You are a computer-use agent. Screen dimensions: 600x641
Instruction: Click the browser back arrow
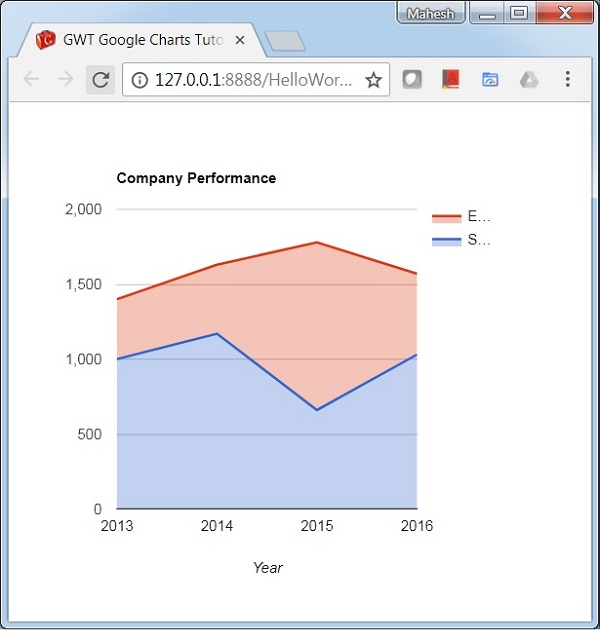[x=31, y=80]
